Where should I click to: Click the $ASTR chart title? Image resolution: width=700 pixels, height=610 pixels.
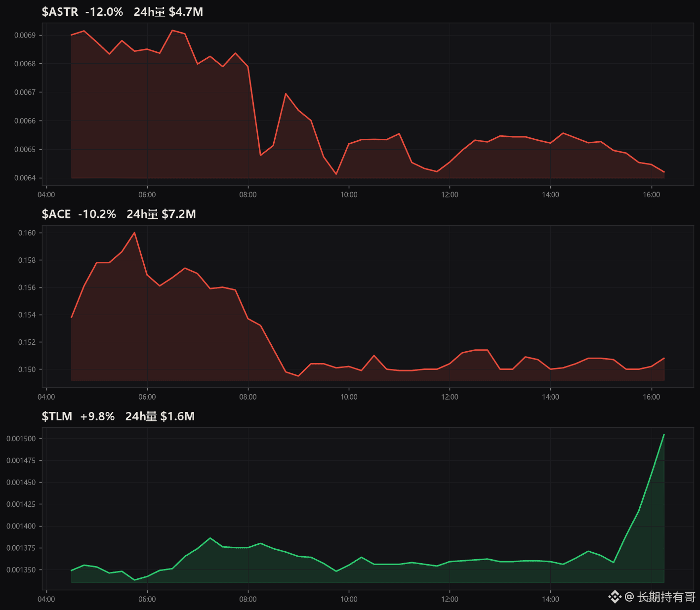tap(60, 12)
